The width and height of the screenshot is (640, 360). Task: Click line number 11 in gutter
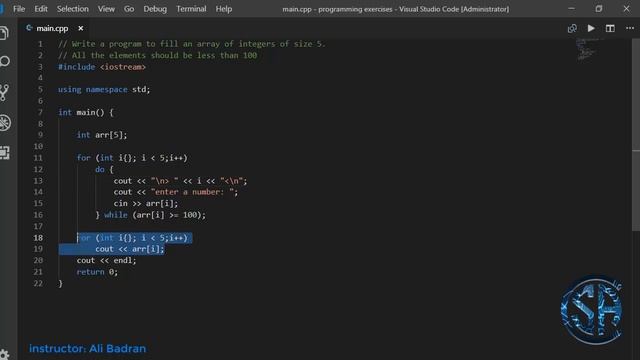click(x=38, y=158)
